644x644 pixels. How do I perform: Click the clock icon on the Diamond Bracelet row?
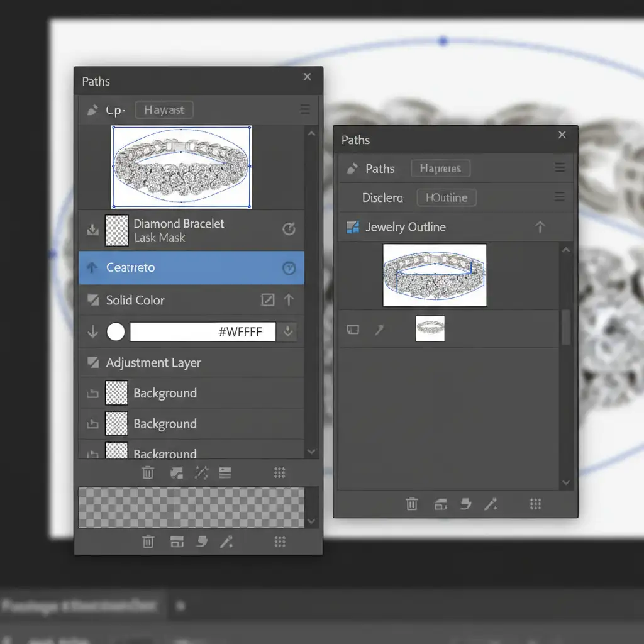(x=289, y=230)
